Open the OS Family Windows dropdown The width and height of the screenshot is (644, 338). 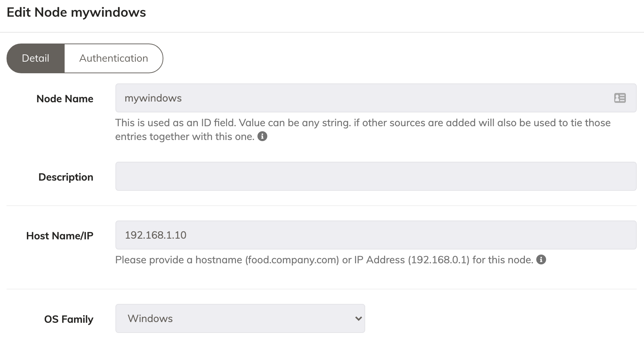[240, 318]
